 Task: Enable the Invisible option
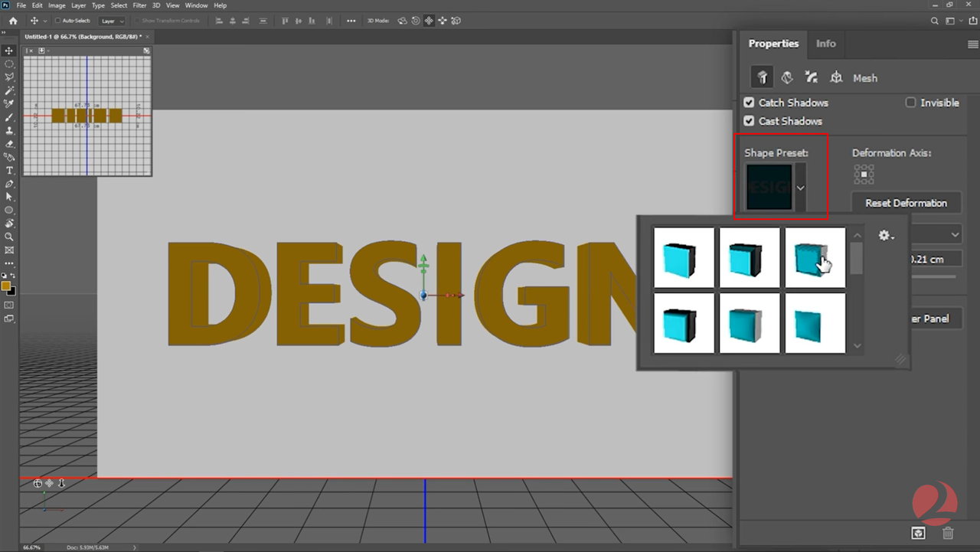910,102
